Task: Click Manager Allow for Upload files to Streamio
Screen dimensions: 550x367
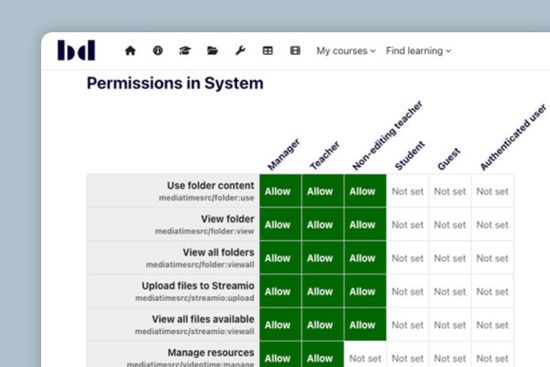Action: 280,291
